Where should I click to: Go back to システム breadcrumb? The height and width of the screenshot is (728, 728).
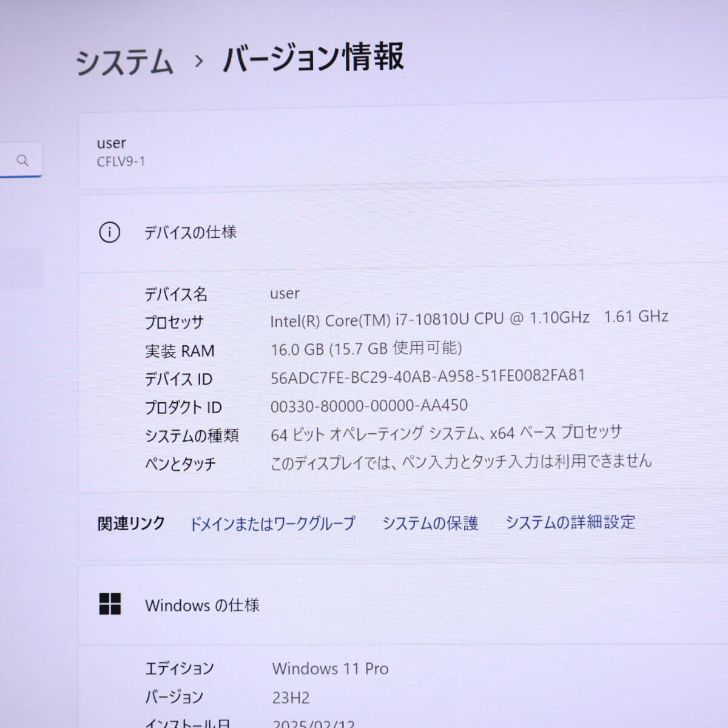(x=124, y=62)
